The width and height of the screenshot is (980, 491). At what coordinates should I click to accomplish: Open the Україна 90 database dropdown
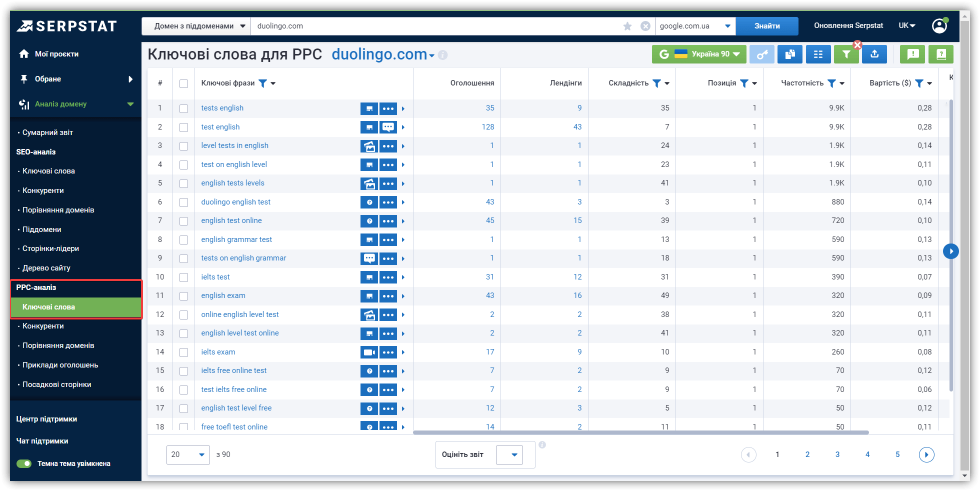699,54
